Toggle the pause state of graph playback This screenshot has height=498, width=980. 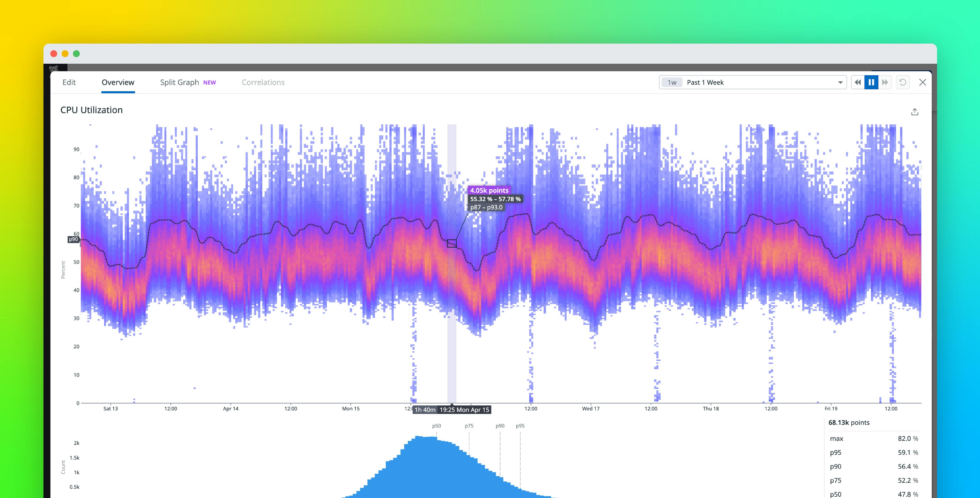pos(872,82)
